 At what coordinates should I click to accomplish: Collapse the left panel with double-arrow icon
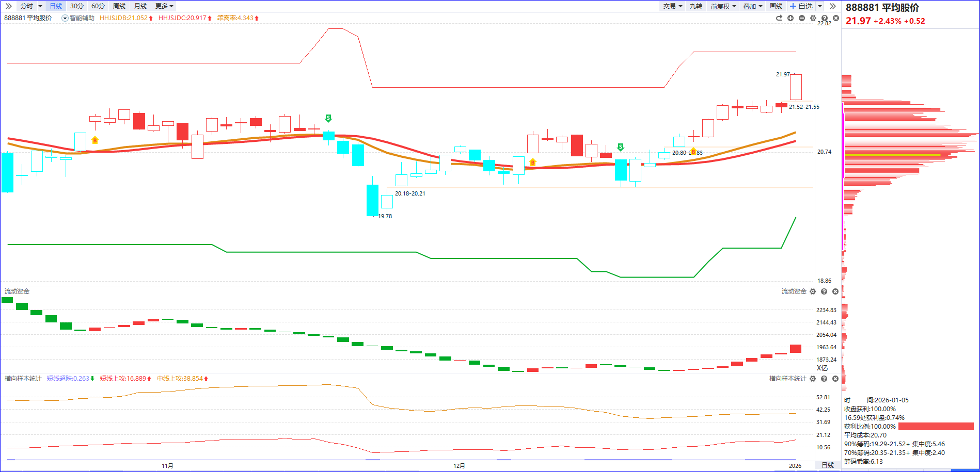pyautogui.click(x=9, y=6)
